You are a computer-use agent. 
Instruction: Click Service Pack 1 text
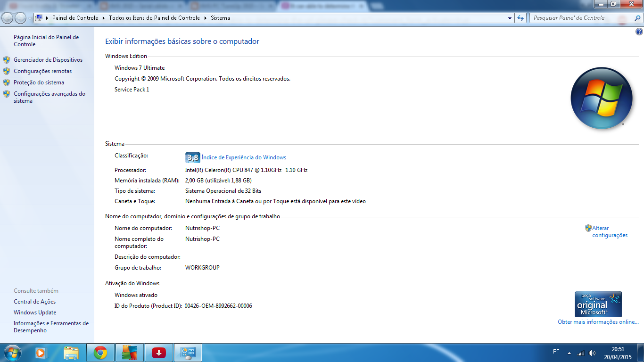click(132, 90)
